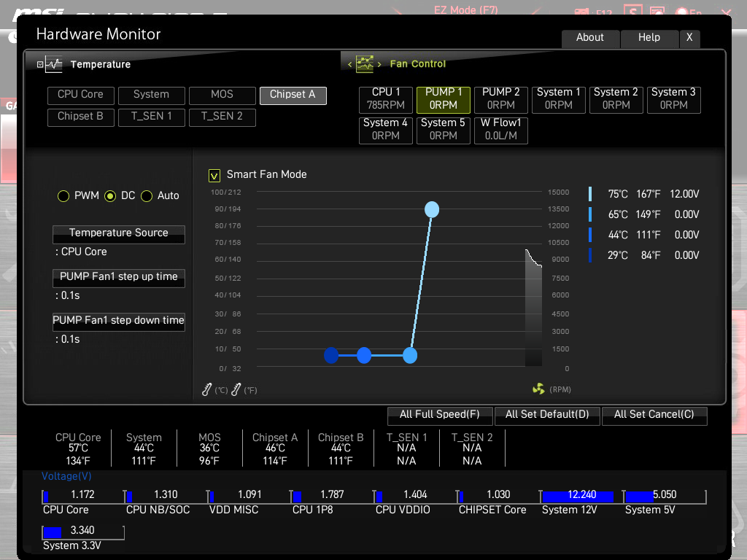Open PUMP Fan1 step up time setting

(119, 278)
